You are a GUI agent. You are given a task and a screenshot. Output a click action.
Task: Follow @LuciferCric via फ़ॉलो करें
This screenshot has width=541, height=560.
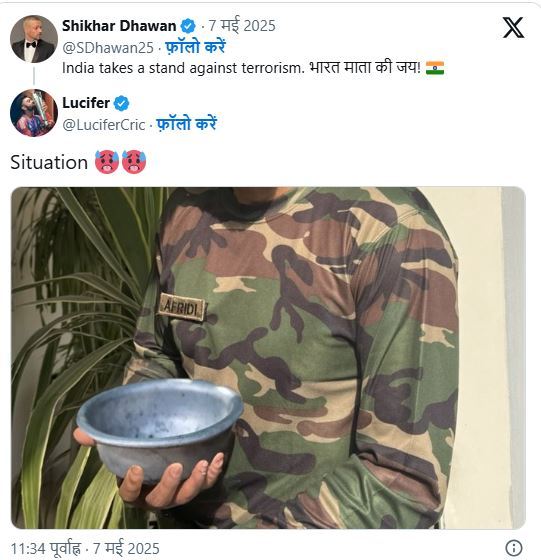click(x=187, y=124)
